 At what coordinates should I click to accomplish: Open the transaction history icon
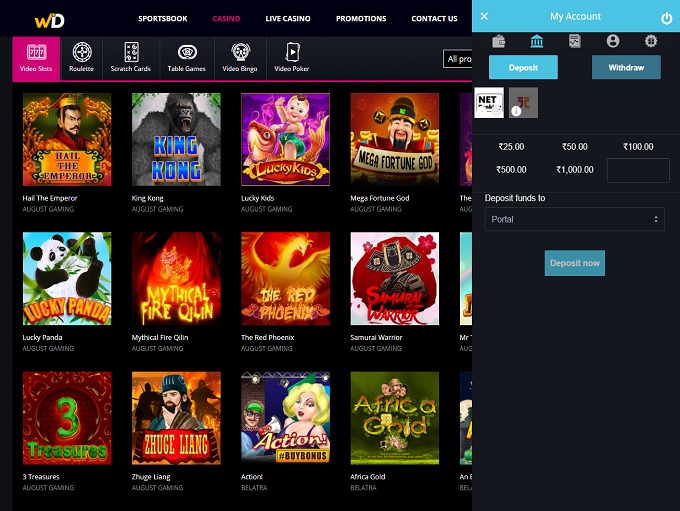tap(575, 41)
